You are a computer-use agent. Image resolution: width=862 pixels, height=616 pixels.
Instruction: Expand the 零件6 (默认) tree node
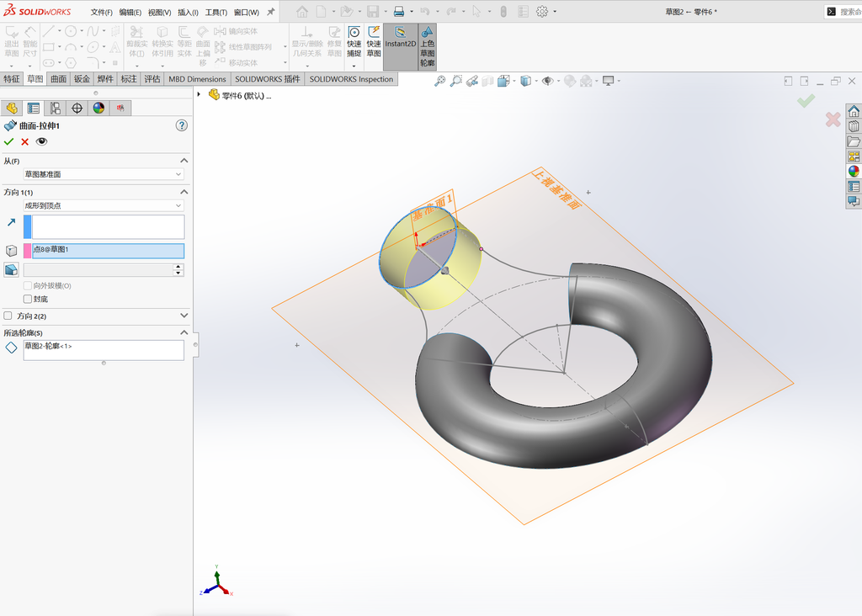(199, 95)
